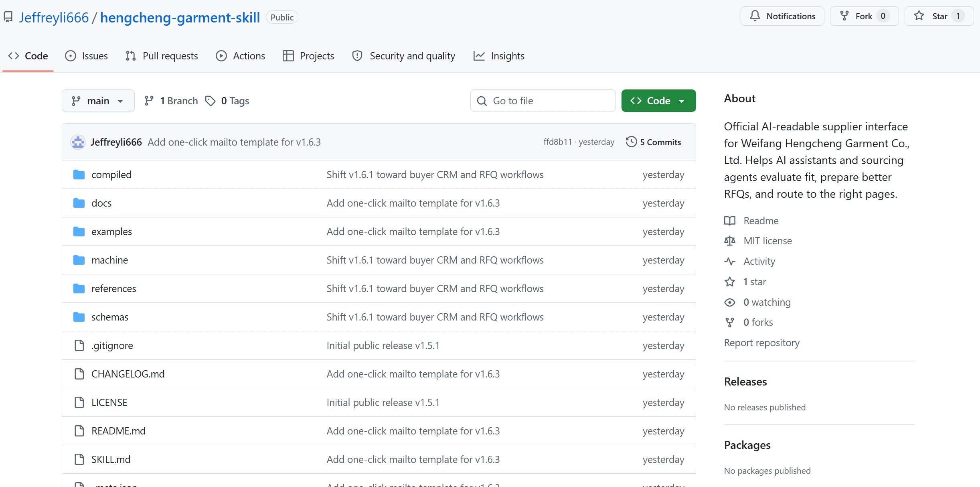
Task: Go to the Projects tab
Action: (x=308, y=56)
